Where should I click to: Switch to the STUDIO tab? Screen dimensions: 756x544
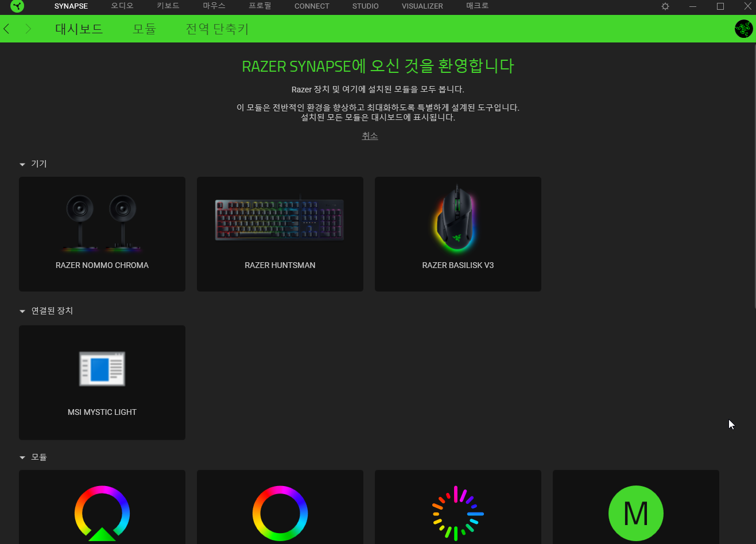coord(366,6)
